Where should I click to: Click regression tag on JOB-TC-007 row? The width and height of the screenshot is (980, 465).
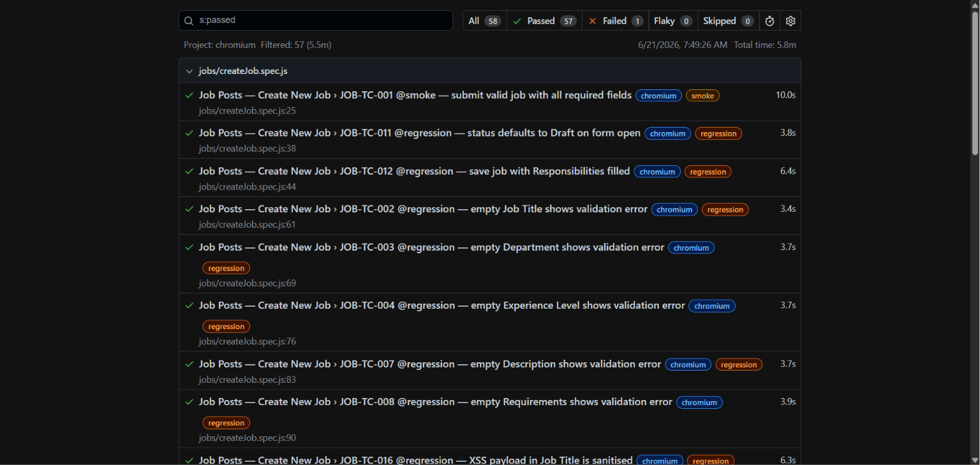point(739,364)
